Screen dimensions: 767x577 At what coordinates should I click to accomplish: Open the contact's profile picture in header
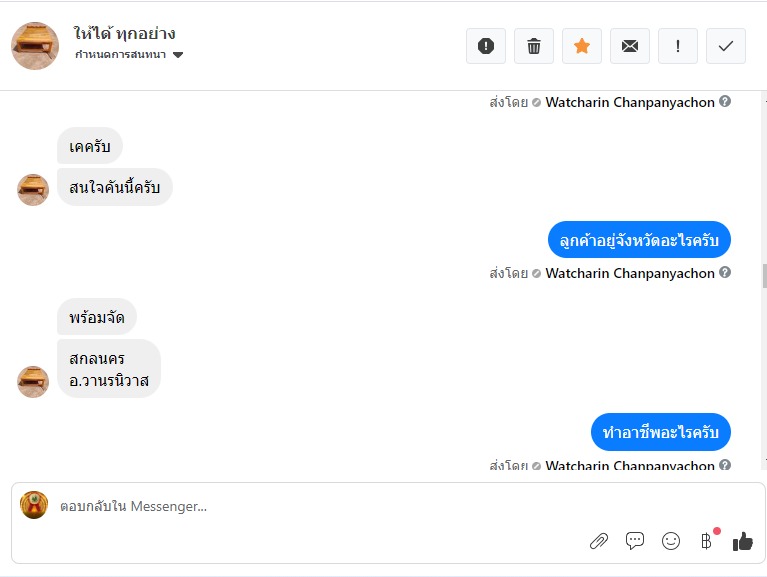click(35, 45)
